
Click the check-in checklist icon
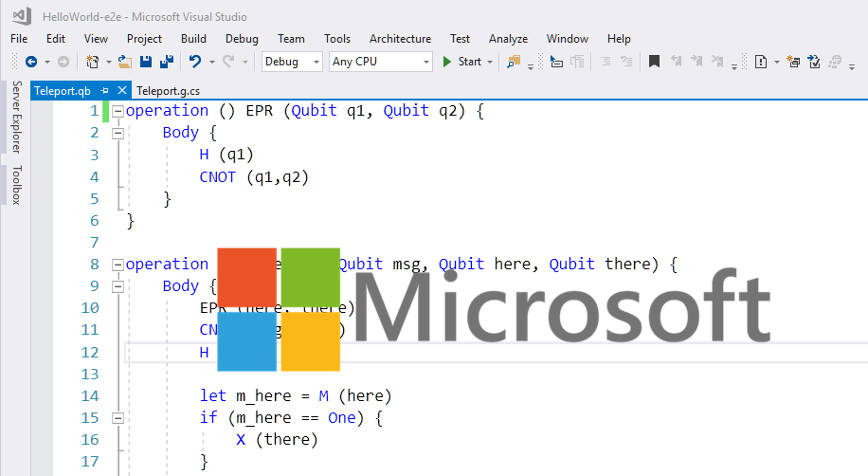click(814, 62)
